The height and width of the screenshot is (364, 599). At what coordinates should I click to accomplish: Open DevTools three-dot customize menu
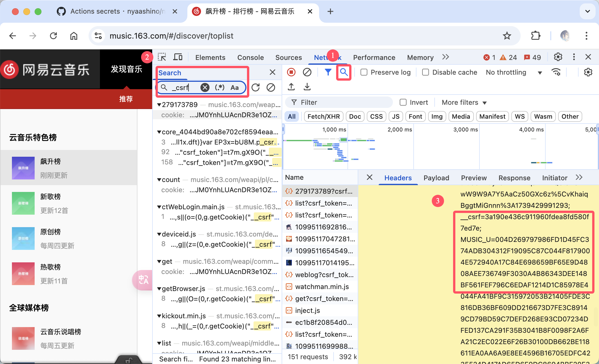click(574, 57)
